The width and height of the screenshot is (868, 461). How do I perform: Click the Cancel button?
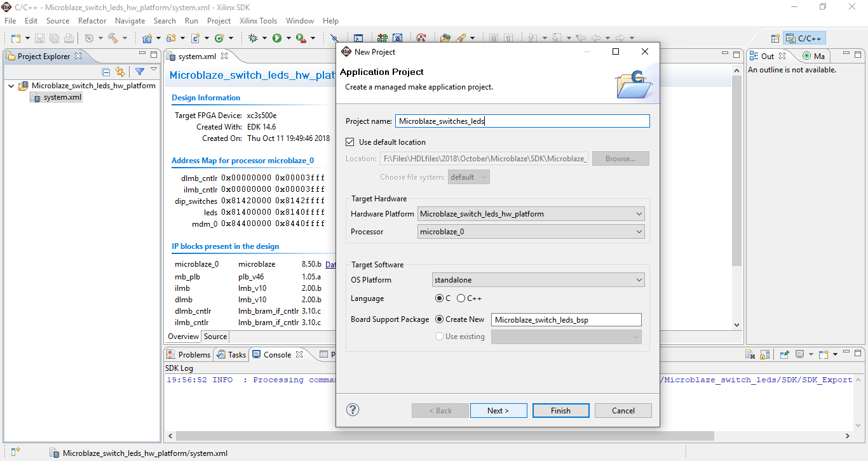(623, 410)
